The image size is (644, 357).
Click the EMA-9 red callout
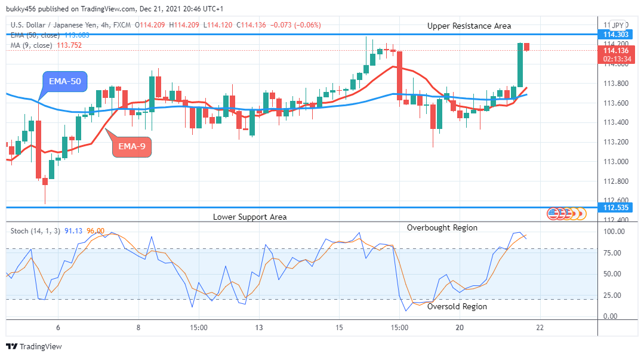132,147
